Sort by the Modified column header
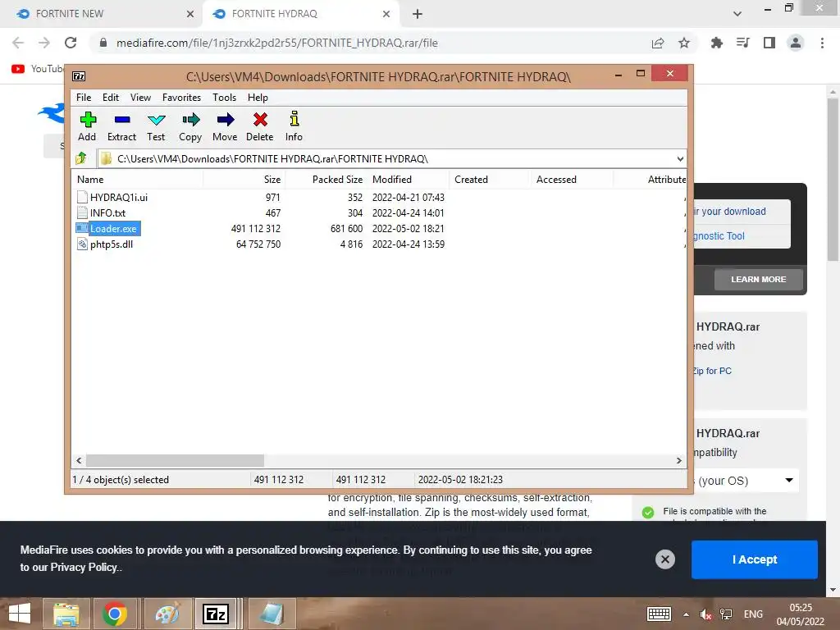Viewport: 840px width, 630px height. coord(409,180)
